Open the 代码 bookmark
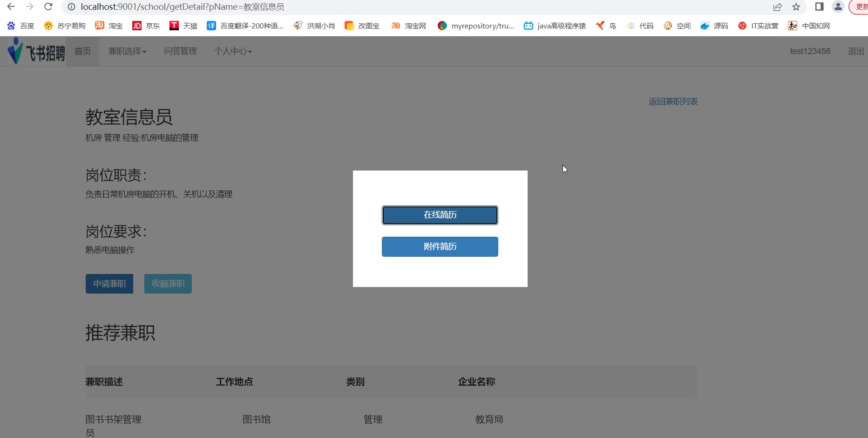 640,26
